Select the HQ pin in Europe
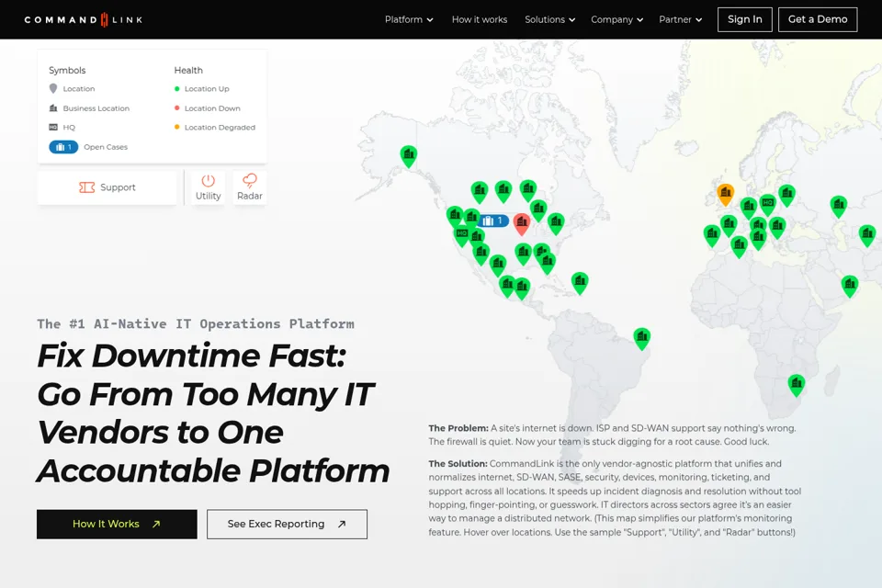Viewport: 882px width, 588px height. (x=768, y=204)
